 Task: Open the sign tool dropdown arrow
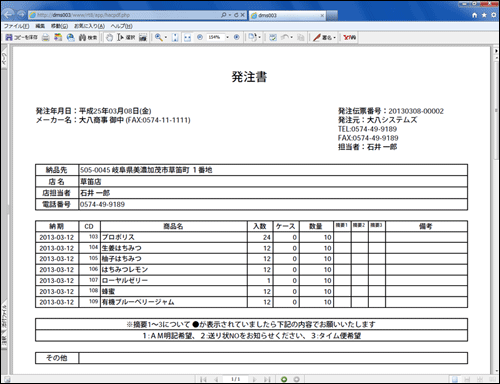(x=334, y=37)
